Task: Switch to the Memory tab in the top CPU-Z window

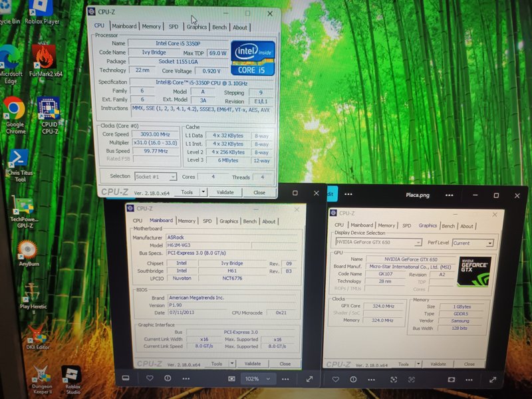Action: (x=152, y=27)
